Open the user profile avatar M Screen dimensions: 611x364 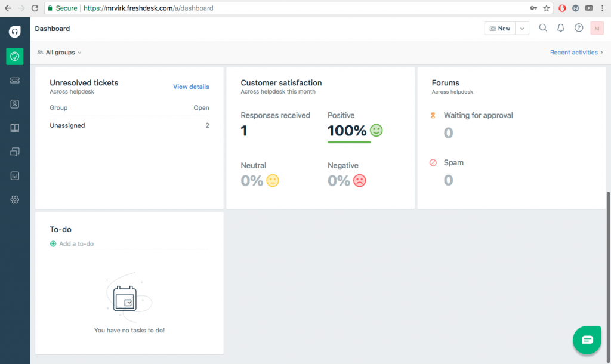597,29
